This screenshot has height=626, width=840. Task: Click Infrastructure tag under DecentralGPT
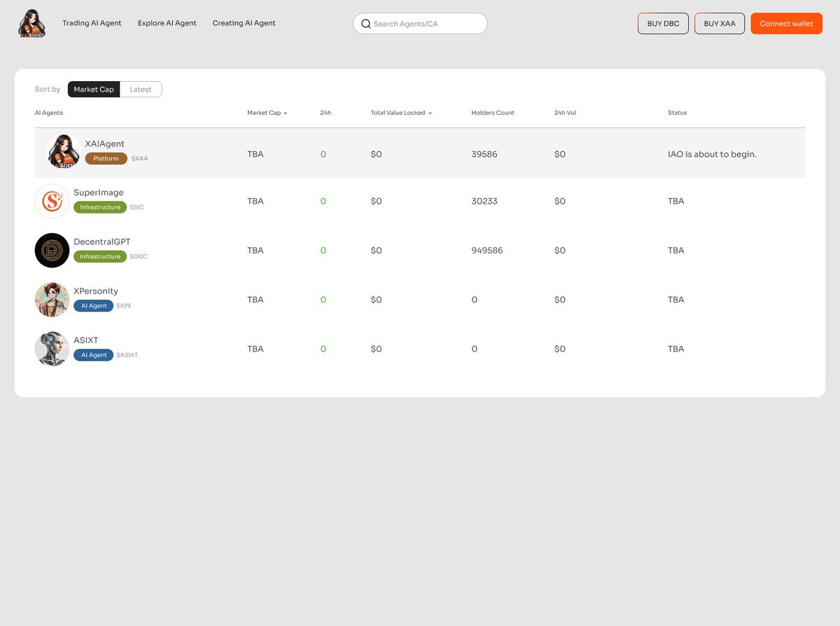(x=100, y=256)
